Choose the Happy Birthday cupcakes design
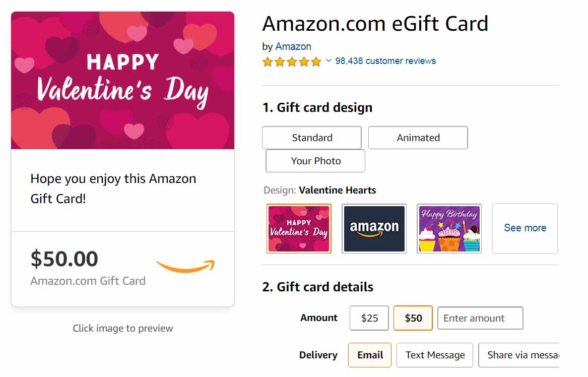Viewport: 588px width, 377px height. pos(448,228)
